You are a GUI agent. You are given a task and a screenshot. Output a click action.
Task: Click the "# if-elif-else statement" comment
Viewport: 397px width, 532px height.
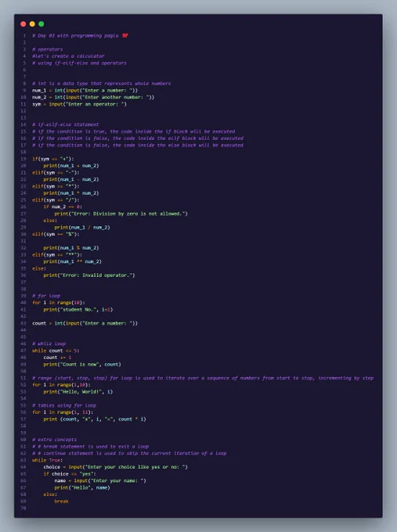[x=66, y=124]
